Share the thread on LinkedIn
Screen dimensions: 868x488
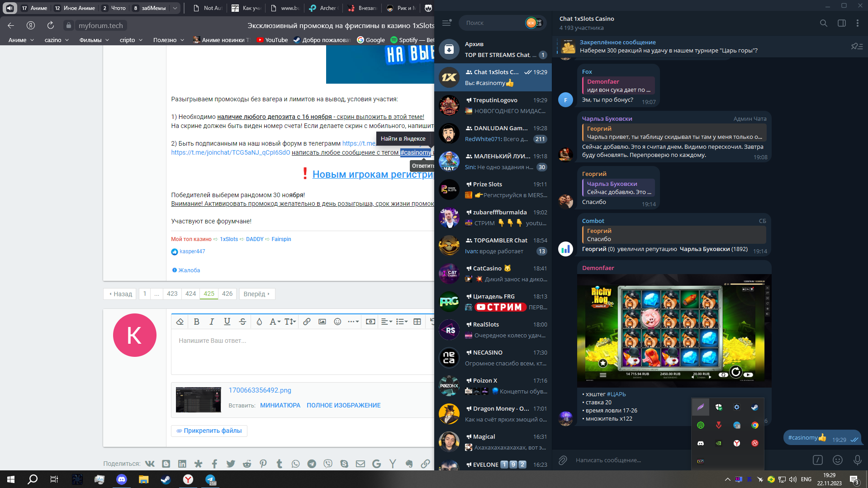(182, 464)
